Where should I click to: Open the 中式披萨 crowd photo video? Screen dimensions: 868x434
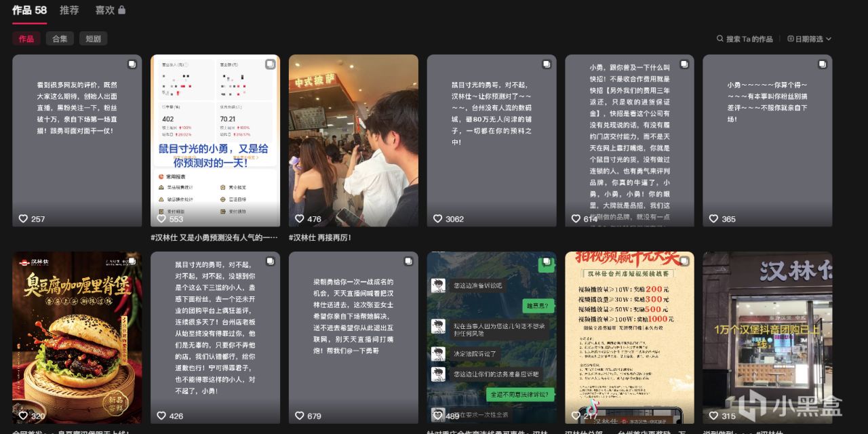coord(353,140)
